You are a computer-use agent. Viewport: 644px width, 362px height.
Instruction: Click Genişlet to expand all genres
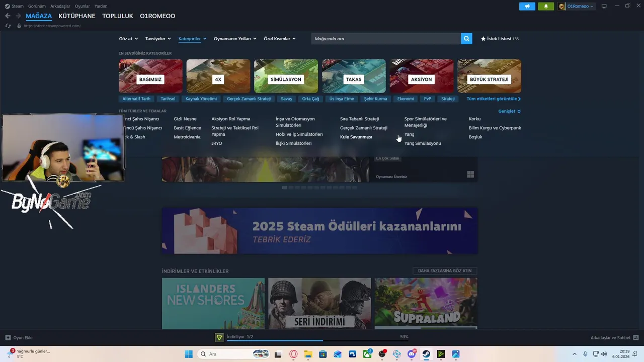(510, 111)
